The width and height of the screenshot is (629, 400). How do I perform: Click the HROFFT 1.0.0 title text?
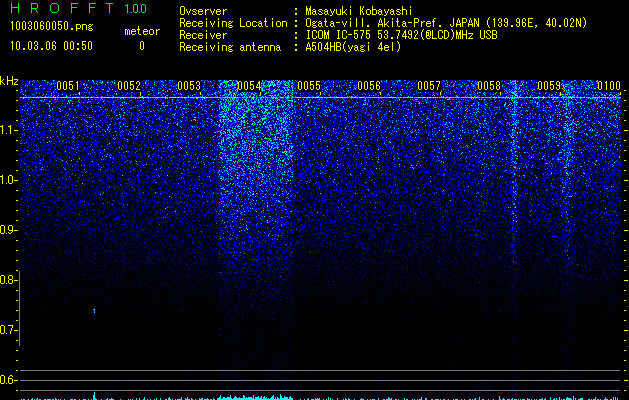[79, 8]
